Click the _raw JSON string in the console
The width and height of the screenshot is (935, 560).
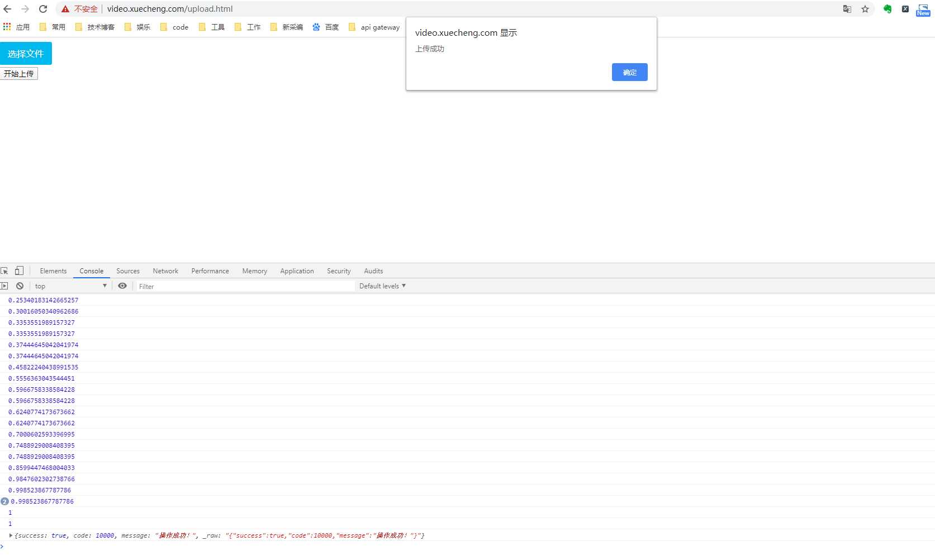click(x=324, y=535)
